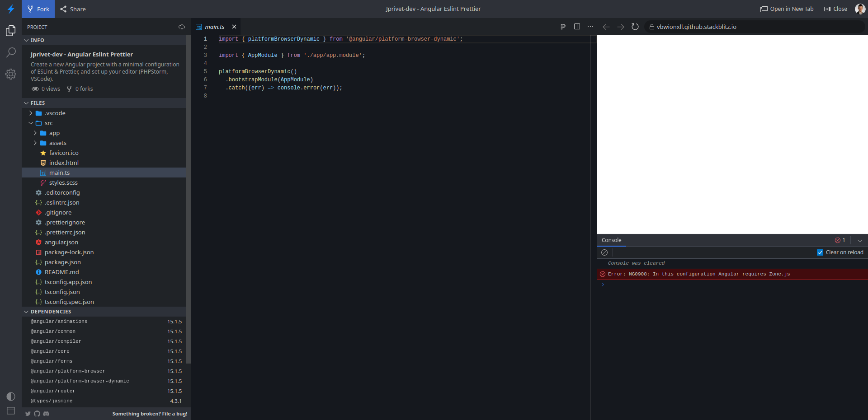Click Something broken? File a bug! link

tap(150, 414)
